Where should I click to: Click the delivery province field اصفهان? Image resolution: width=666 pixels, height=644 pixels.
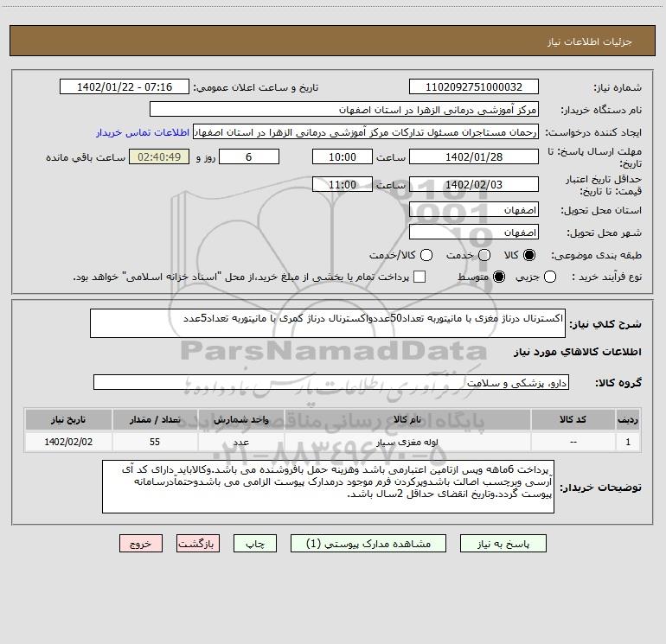pyautogui.click(x=474, y=210)
